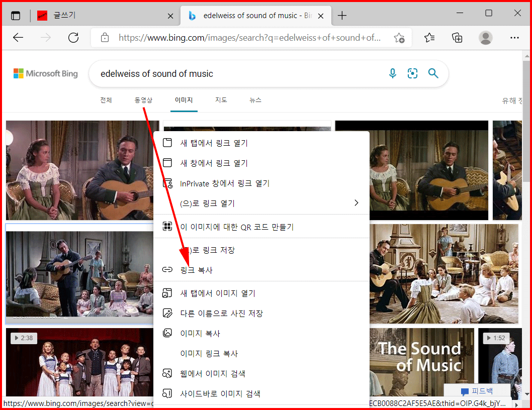
Task: Open the family living room image at right
Action: 444,274
